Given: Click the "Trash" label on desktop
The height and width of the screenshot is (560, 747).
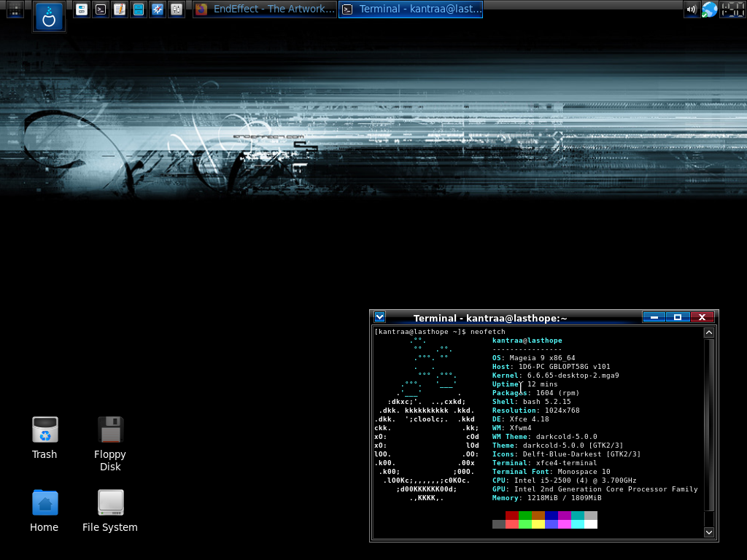Looking at the screenshot, I should [x=44, y=454].
